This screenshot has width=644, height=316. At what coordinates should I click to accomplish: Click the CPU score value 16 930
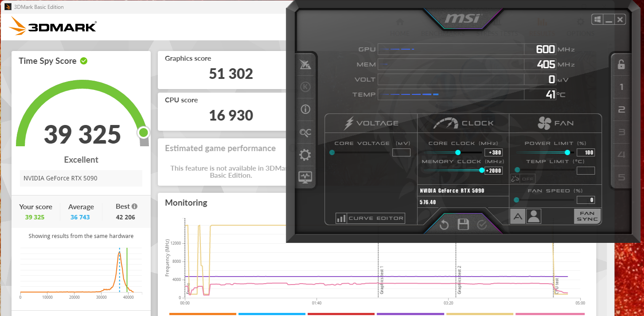(x=231, y=115)
